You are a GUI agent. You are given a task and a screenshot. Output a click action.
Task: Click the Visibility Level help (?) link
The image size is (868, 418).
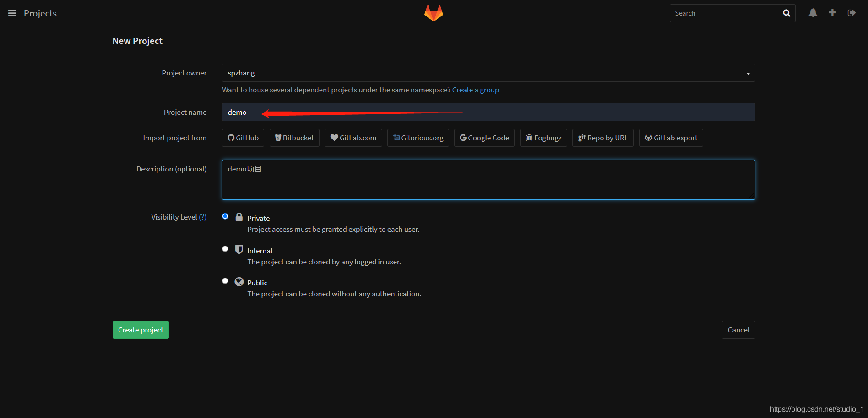202,217
